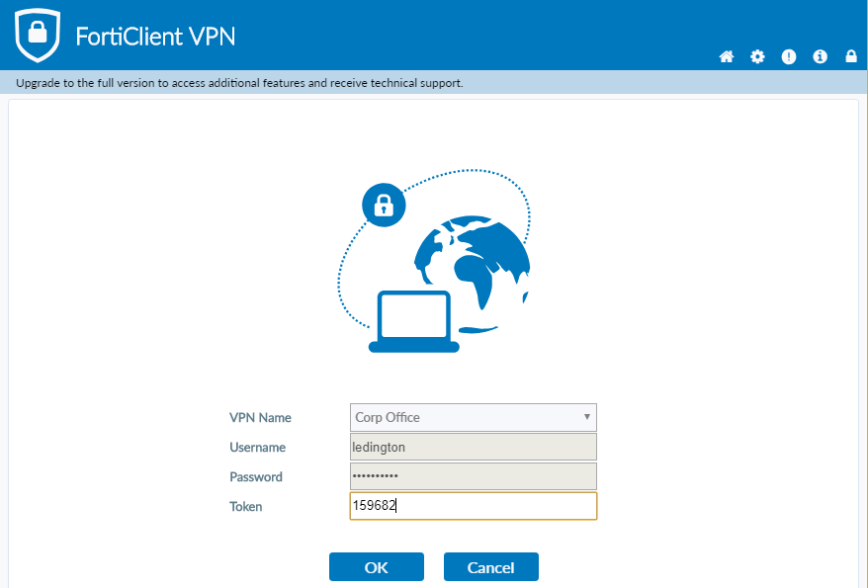This screenshot has width=868, height=588.
Task: Click the VPN Name dropdown arrow
Action: [586, 417]
